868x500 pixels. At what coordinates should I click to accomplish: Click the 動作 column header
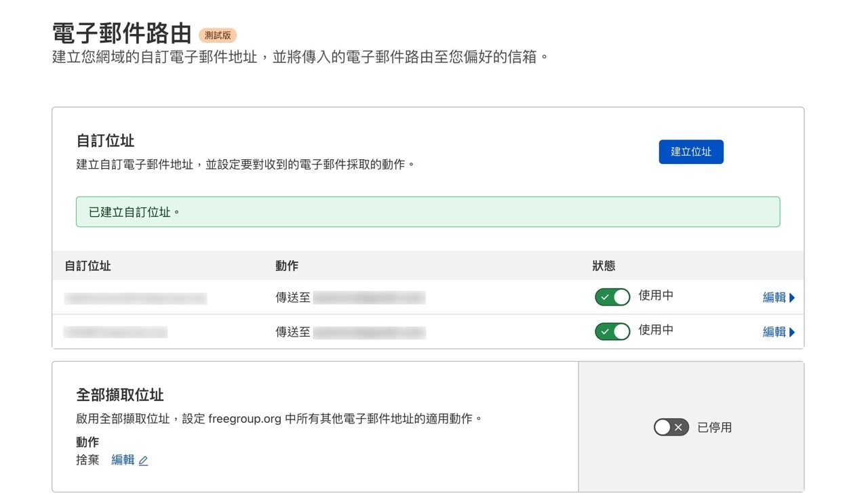(287, 266)
